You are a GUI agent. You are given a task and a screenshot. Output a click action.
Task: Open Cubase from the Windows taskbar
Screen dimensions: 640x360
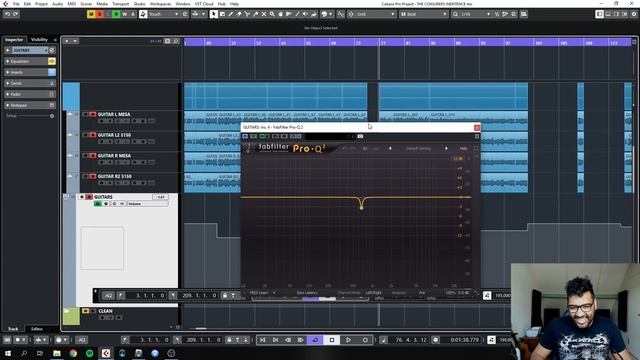click(x=106, y=353)
